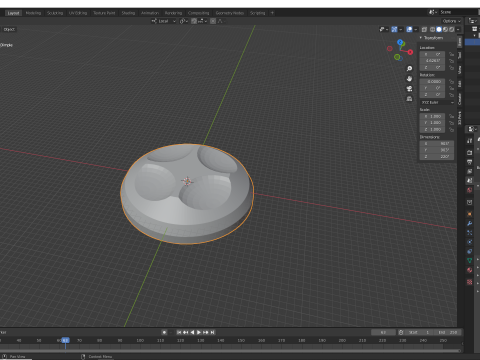
Task: Switch perspective/orthographic with the grid icon
Action: click(x=409, y=99)
